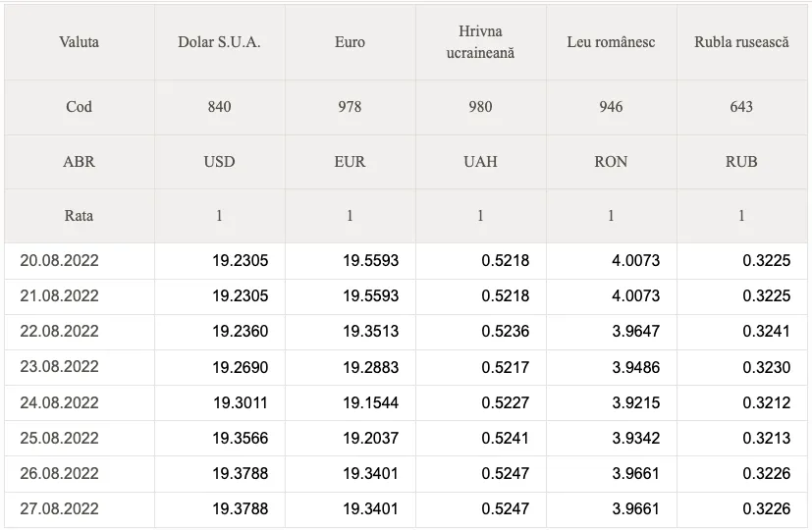Image resolution: width=812 pixels, height=530 pixels.
Task: Click the Euro rate 19.1544
Action: coord(371,402)
